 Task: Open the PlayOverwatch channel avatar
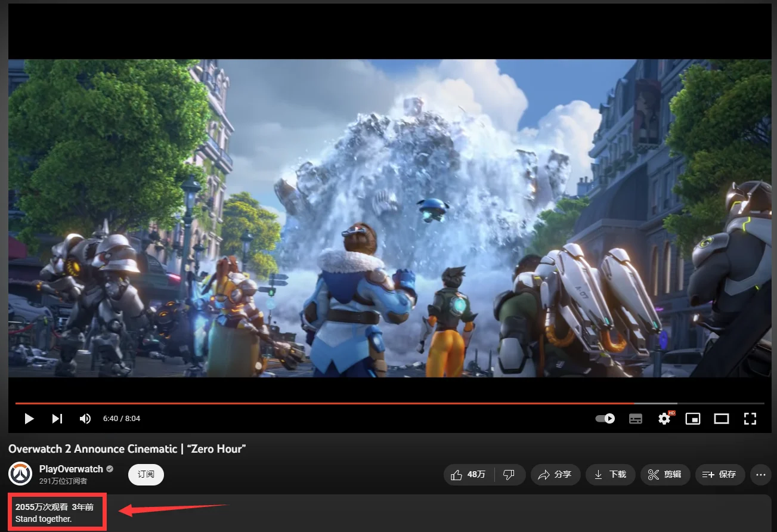[x=20, y=474]
